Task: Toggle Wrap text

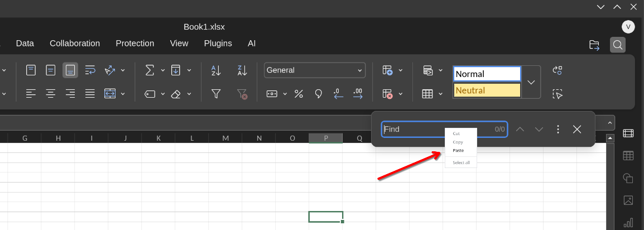Action: click(x=90, y=70)
